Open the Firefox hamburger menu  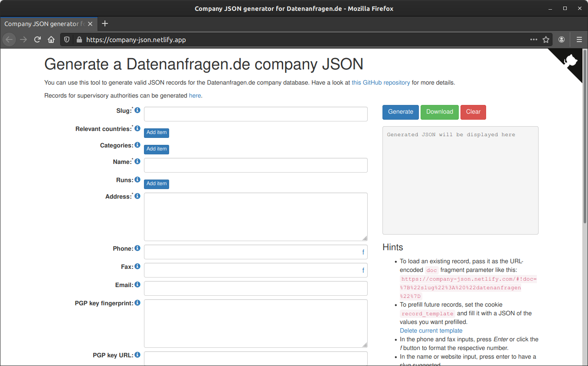[x=579, y=39]
